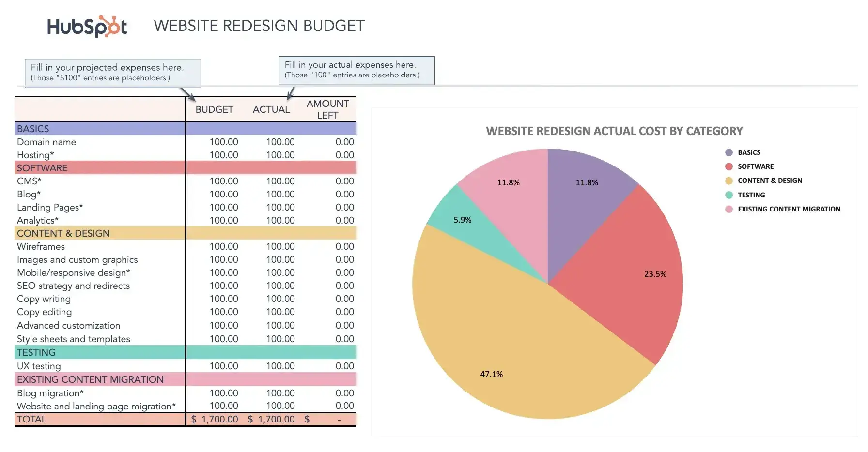This screenshot has height=452, width=868.
Task: Click the projected expenses instruction note
Action: pos(113,73)
